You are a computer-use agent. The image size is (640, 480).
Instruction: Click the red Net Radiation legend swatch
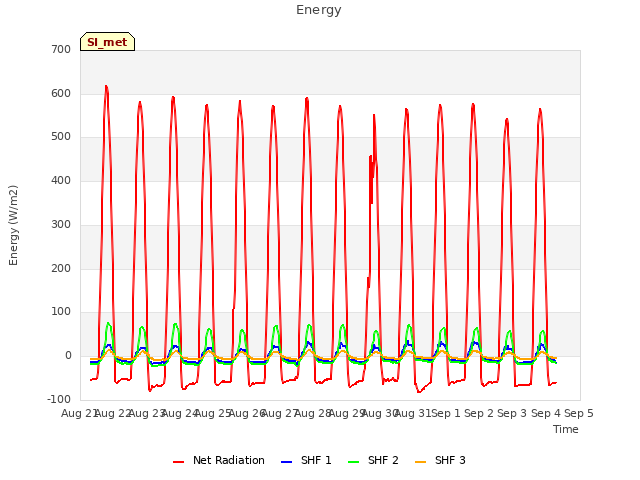point(178,462)
